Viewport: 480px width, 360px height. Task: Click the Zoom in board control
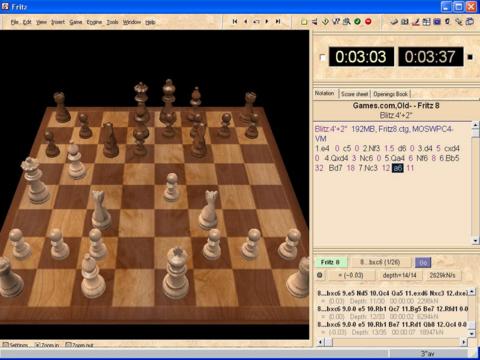tap(47, 345)
